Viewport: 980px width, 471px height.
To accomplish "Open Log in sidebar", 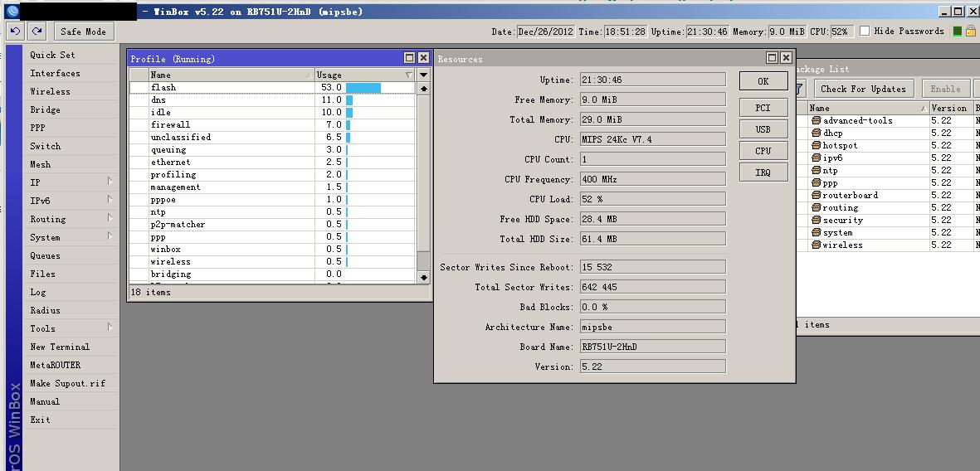I will pos(37,292).
